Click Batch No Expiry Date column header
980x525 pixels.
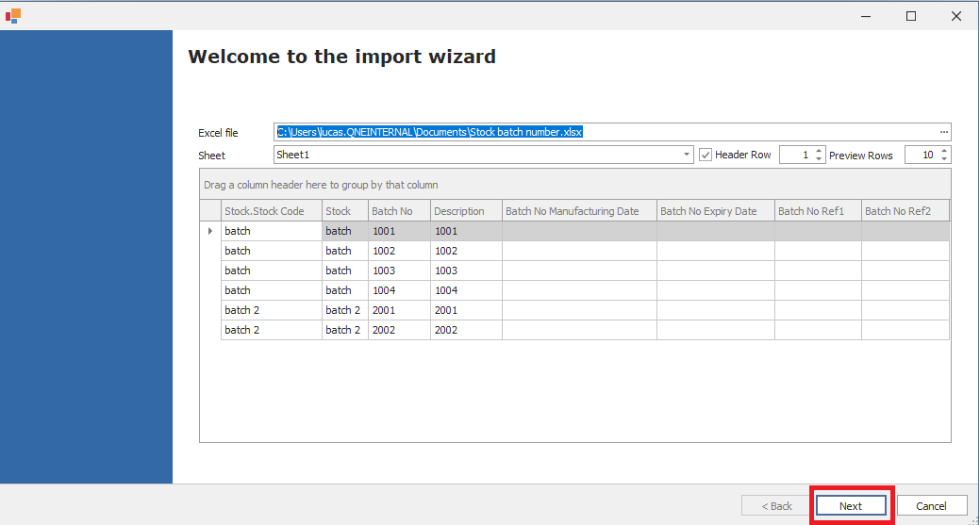coord(716,211)
